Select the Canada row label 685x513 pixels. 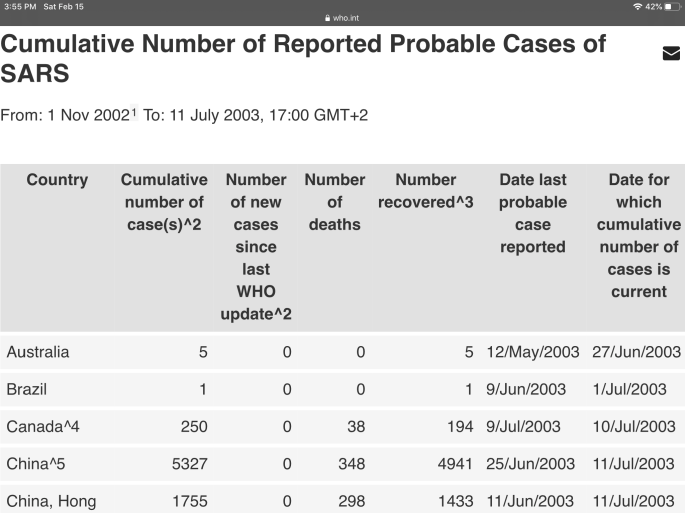(x=40, y=427)
